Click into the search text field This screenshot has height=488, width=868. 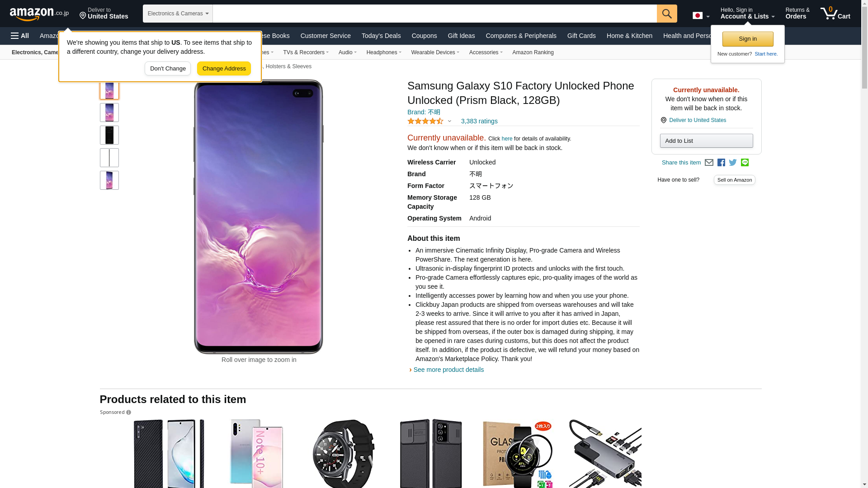(434, 14)
